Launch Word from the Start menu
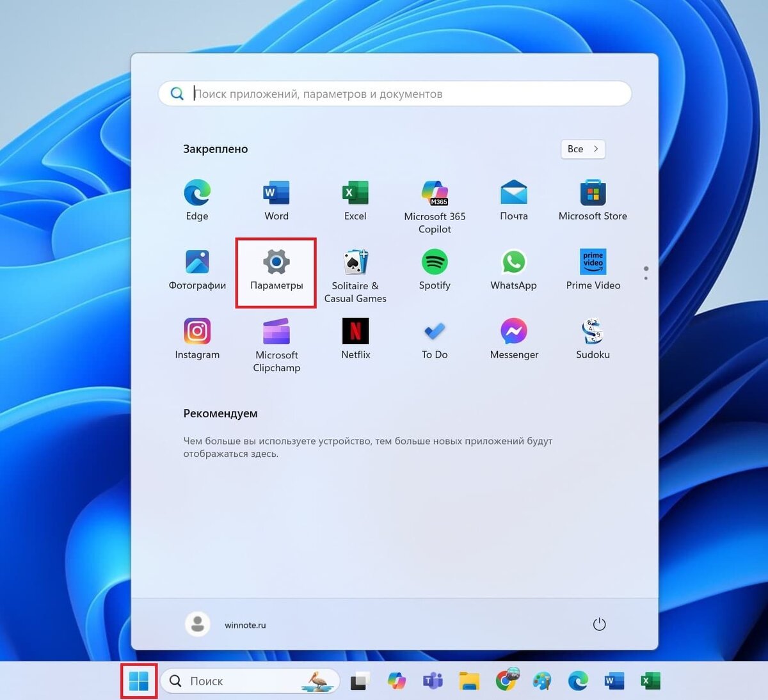This screenshot has width=768, height=700. click(276, 200)
